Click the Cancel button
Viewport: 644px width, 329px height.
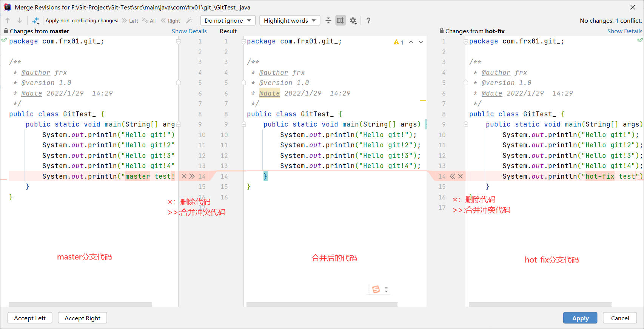(620, 318)
